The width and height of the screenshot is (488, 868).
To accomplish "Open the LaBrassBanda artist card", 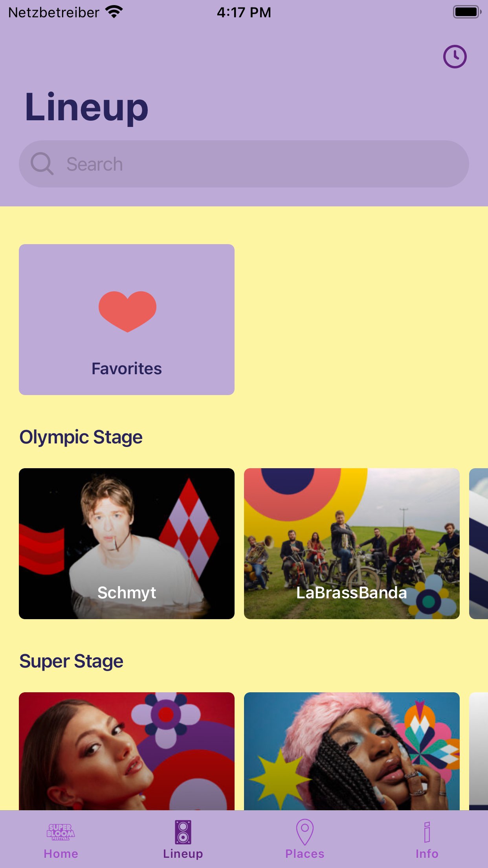I will click(x=352, y=543).
